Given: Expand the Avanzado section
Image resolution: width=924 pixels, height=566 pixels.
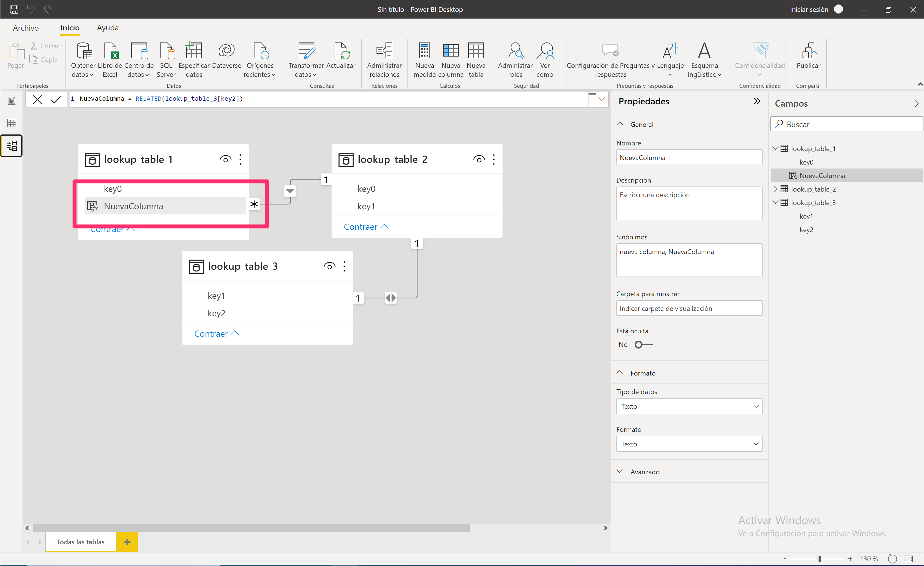Looking at the screenshot, I should (620, 471).
